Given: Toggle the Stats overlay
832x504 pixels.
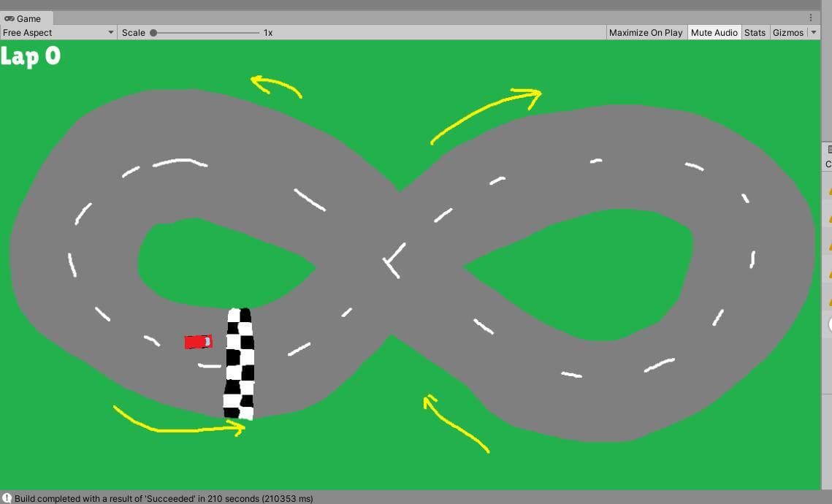Looking at the screenshot, I should (755, 32).
